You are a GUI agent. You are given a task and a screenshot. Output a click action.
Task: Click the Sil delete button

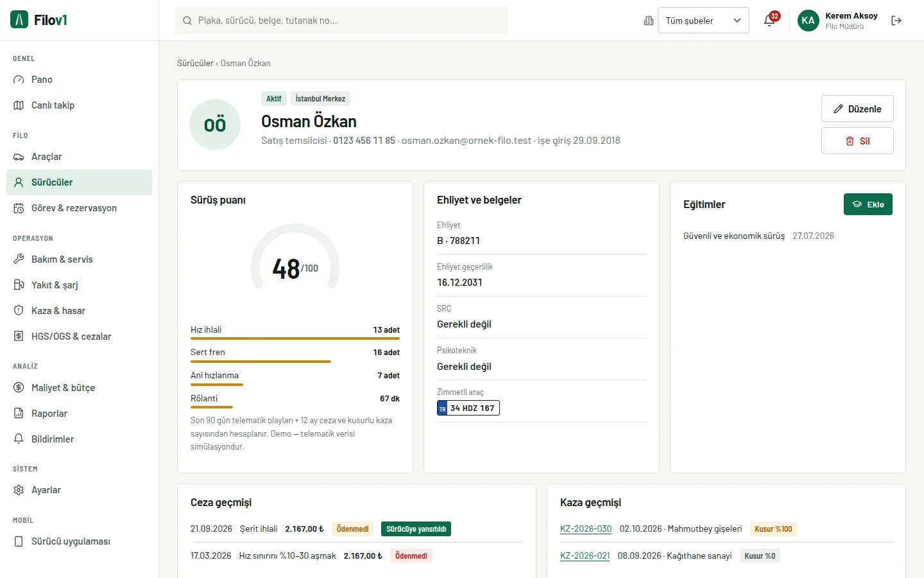[x=857, y=141]
